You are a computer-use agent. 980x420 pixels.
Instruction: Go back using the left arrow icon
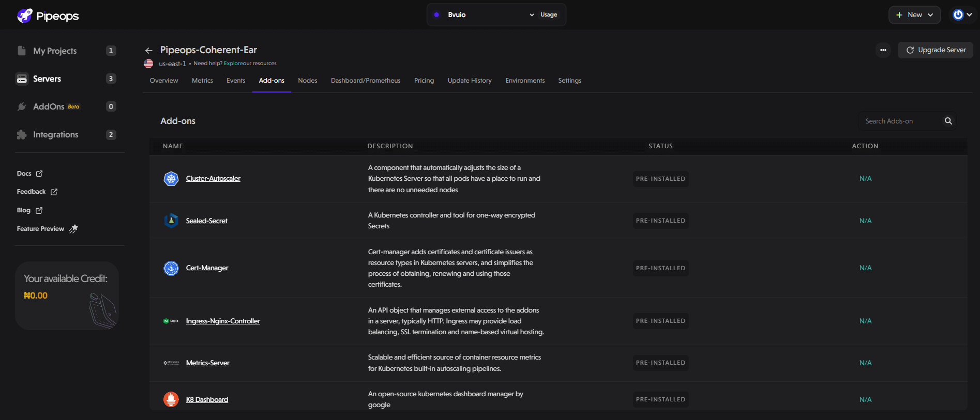[149, 50]
